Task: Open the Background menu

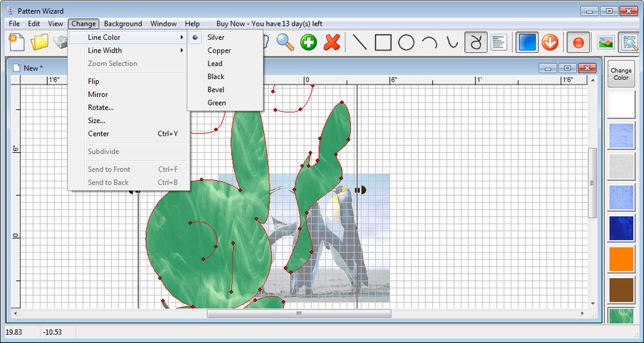Action: click(123, 24)
